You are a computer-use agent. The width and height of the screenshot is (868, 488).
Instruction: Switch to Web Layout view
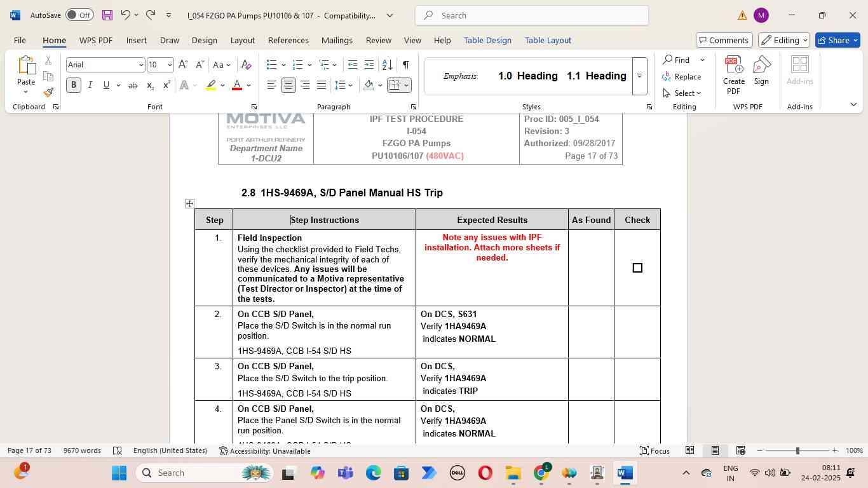pyautogui.click(x=740, y=451)
